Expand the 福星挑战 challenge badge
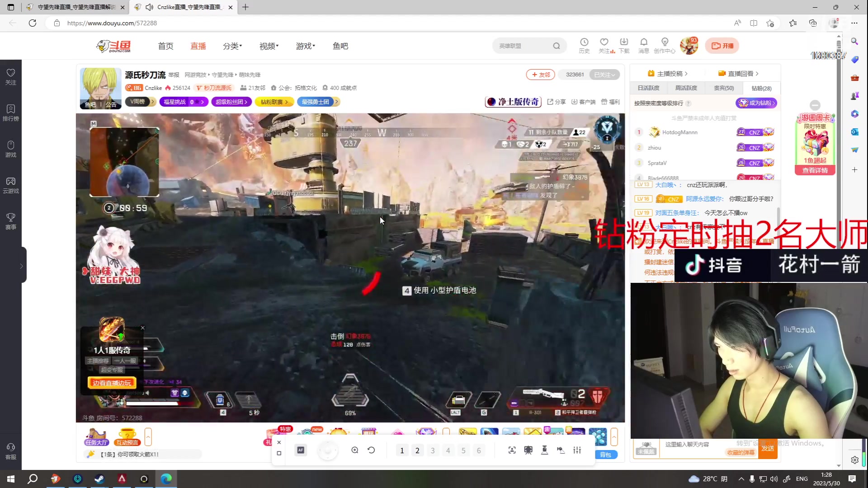The width and height of the screenshot is (868, 488). pyautogui.click(x=184, y=102)
